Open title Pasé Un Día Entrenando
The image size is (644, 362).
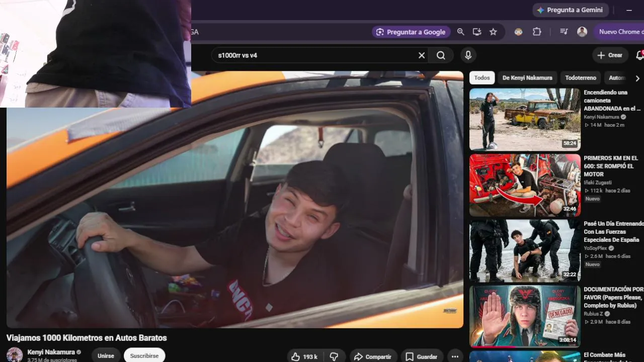614,231
